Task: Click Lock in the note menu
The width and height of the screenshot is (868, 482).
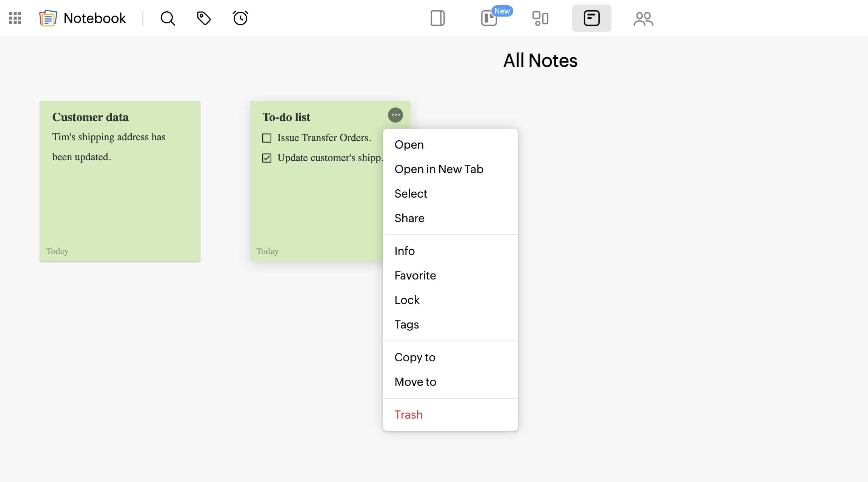Action: tap(407, 300)
